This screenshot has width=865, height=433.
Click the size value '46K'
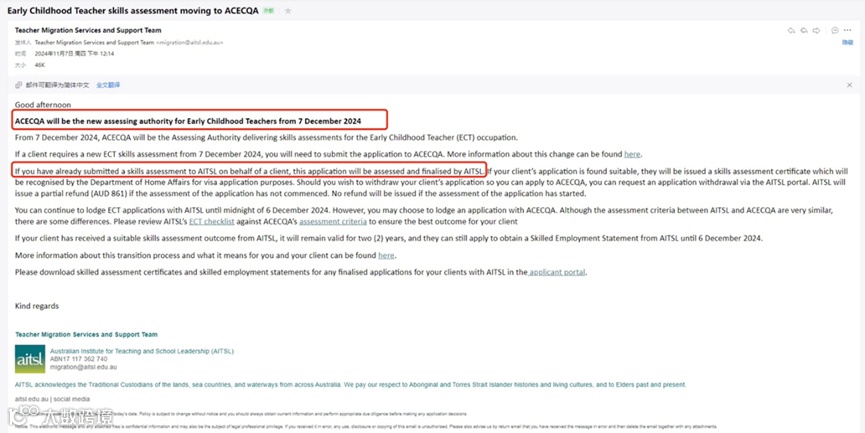coord(40,65)
